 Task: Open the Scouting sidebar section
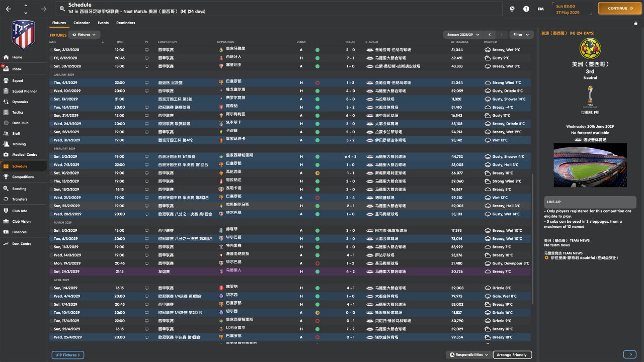(x=19, y=189)
